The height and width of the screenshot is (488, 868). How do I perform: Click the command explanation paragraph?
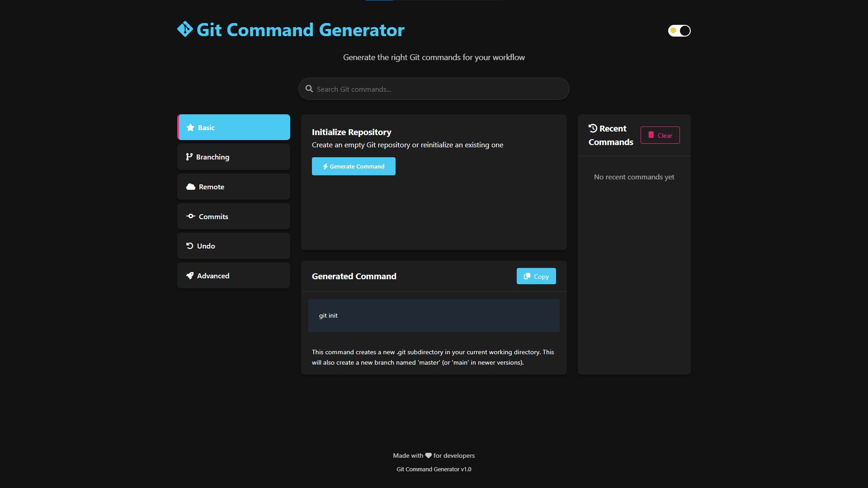click(x=433, y=357)
